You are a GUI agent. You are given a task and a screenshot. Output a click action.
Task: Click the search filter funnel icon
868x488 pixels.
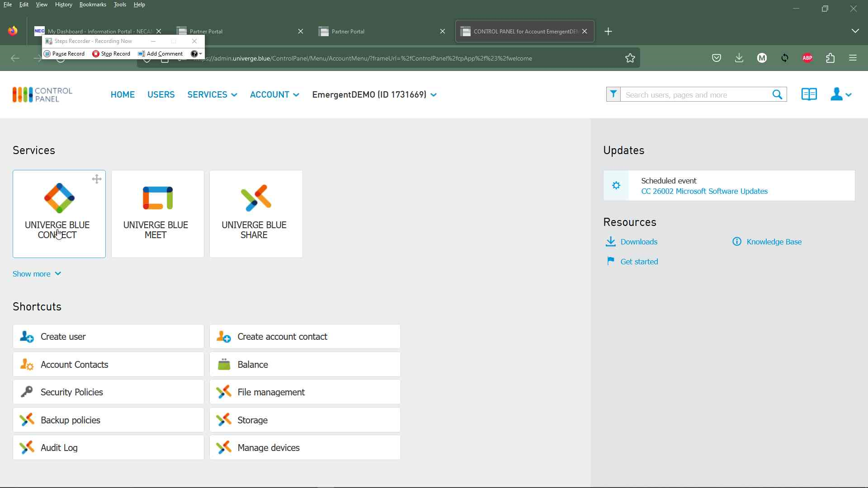[x=613, y=94]
